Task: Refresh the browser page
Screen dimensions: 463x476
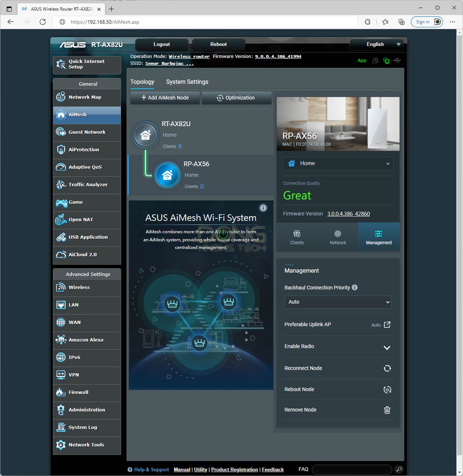Action: pyautogui.click(x=42, y=22)
